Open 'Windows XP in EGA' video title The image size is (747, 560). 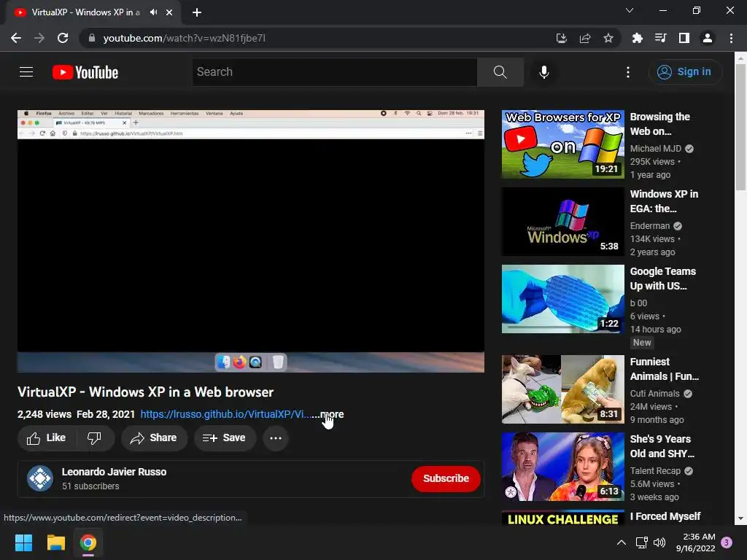(x=664, y=201)
